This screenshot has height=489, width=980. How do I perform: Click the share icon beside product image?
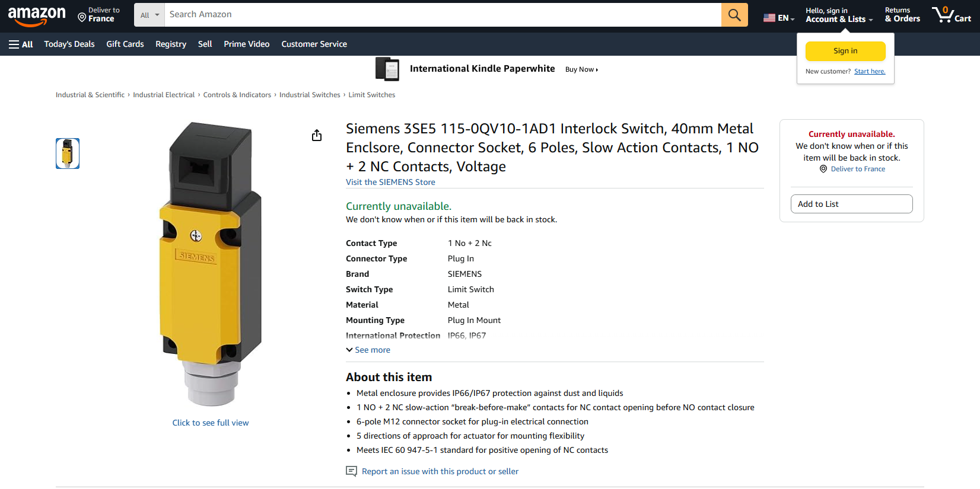pyautogui.click(x=317, y=136)
